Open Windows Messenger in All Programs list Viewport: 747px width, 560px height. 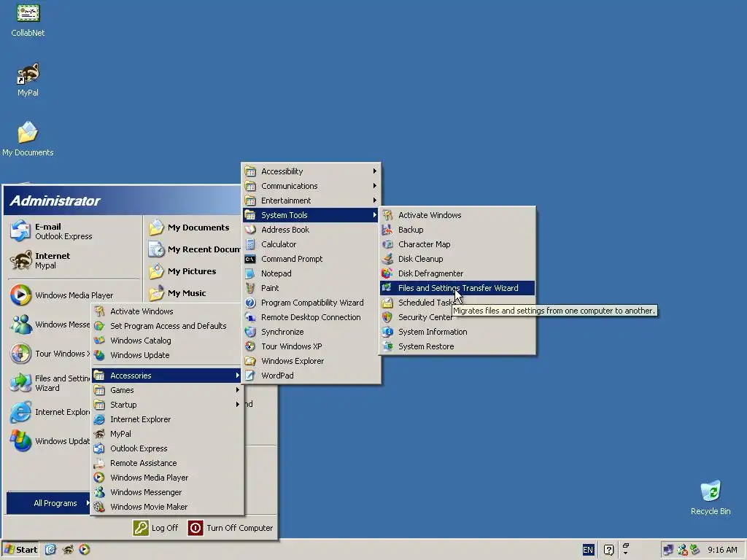tap(167, 492)
